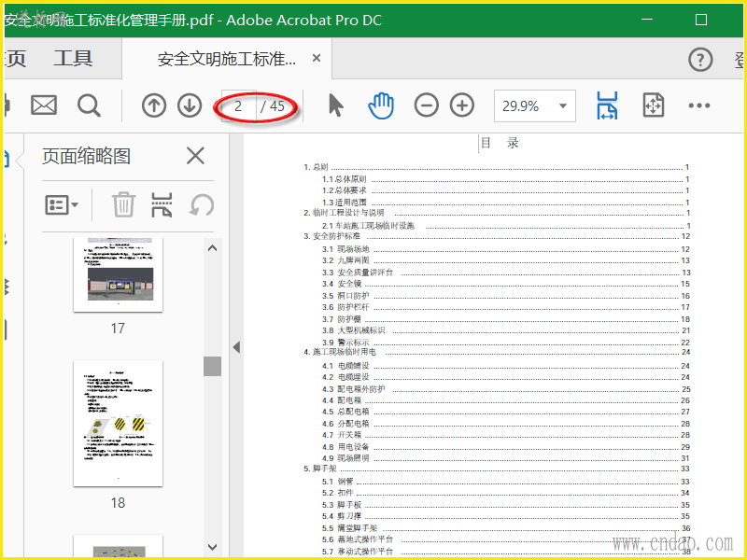This screenshot has height=560, width=747.
Task: Go to next page arrow
Action: pos(190,105)
